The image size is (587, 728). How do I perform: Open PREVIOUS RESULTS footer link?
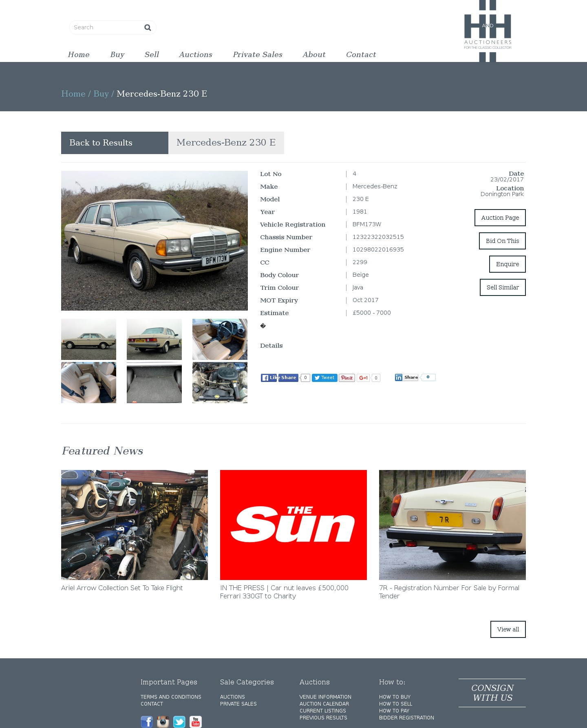pyautogui.click(x=323, y=718)
